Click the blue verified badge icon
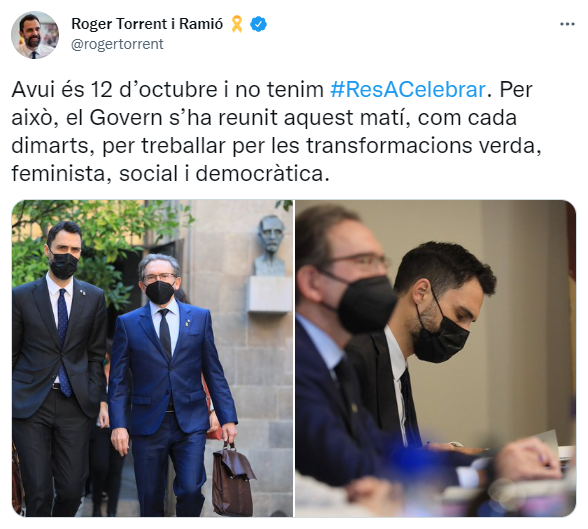The height and width of the screenshot is (529, 588). pyautogui.click(x=258, y=24)
